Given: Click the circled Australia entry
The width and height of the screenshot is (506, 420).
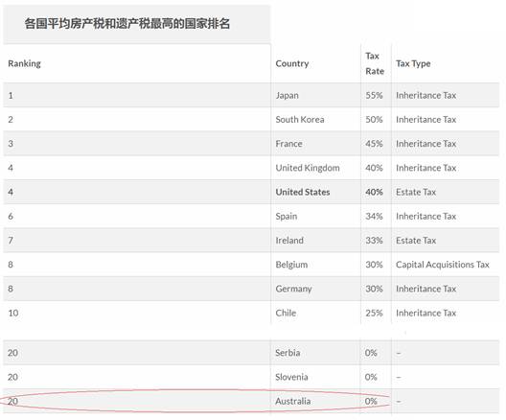Looking at the screenshot, I should (292, 401).
